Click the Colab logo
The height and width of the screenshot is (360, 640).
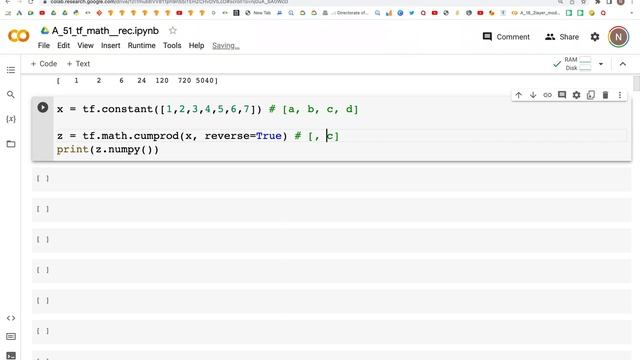[19, 36]
